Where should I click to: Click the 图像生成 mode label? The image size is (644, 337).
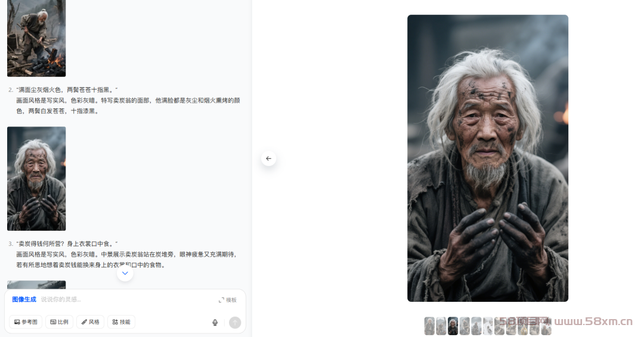click(x=24, y=299)
